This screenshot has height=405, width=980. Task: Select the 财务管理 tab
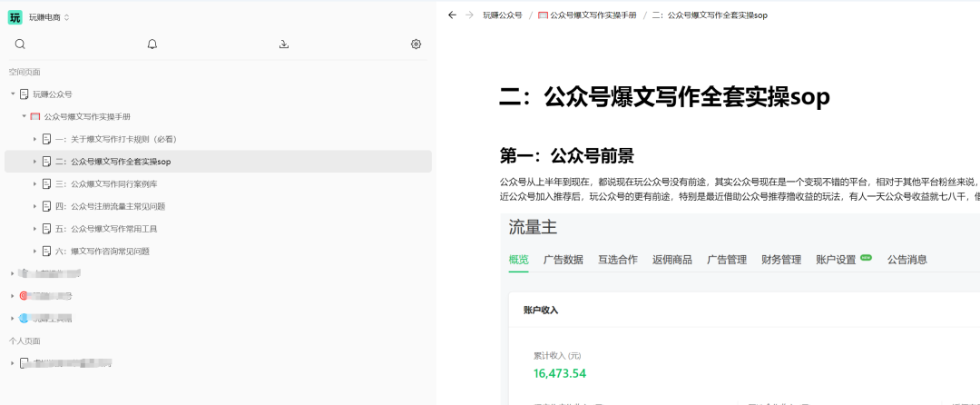point(781,260)
